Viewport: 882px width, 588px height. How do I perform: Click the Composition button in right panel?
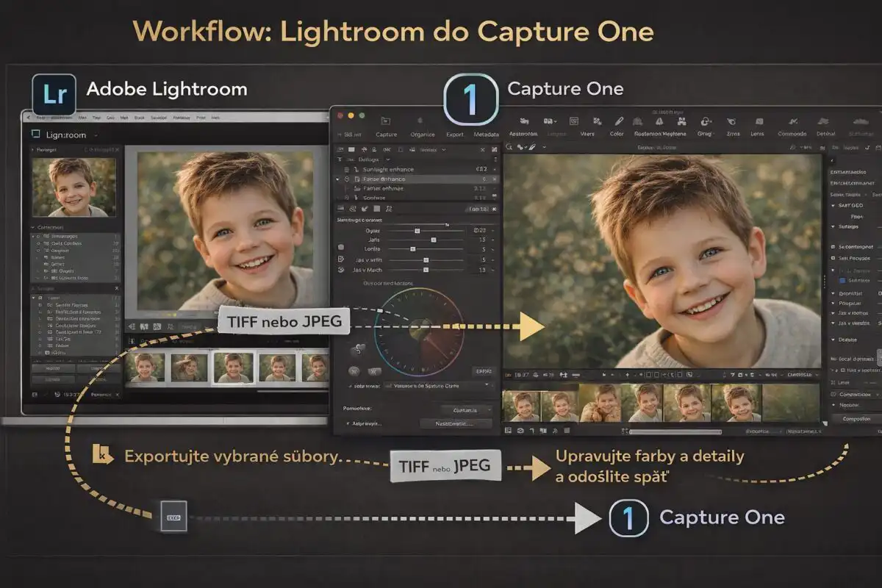click(856, 419)
